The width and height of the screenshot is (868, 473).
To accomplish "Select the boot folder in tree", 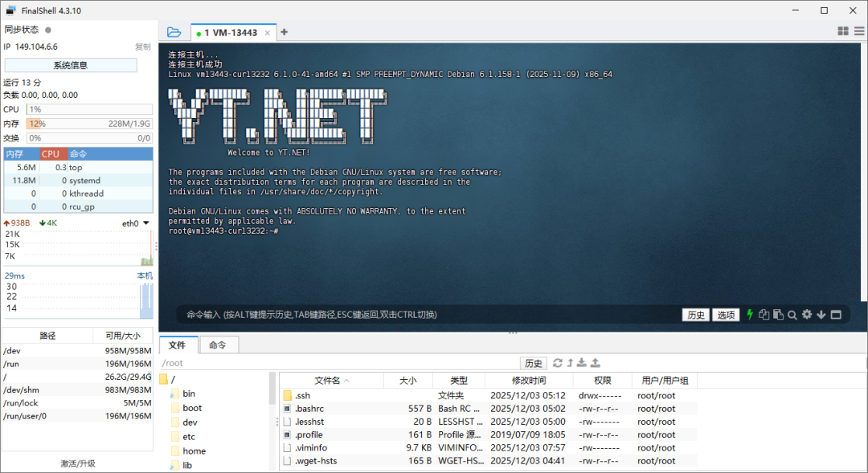I will click(x=186, y=408).
